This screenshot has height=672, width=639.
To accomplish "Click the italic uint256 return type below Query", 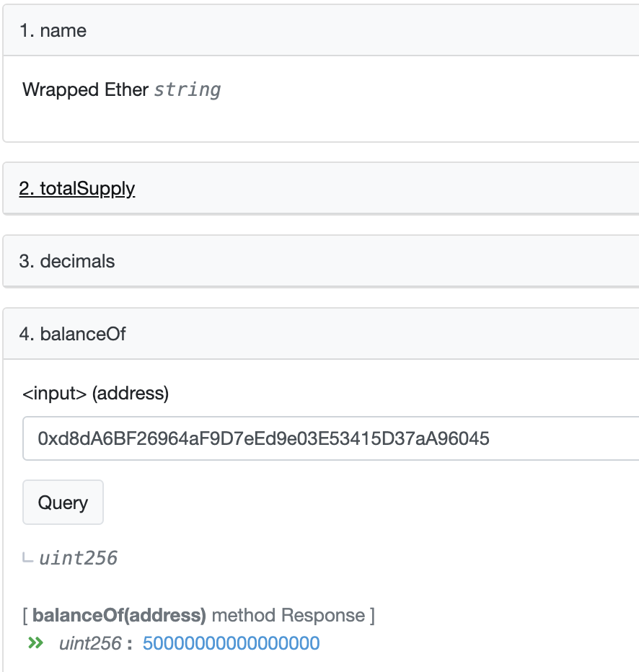I will [78, 558].
